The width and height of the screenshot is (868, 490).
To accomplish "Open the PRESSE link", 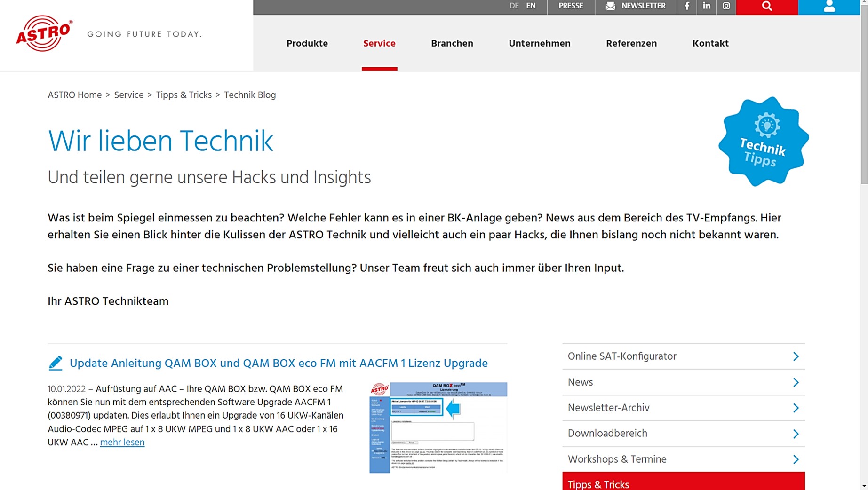I will pyautogui.click(x=571, y=6).
